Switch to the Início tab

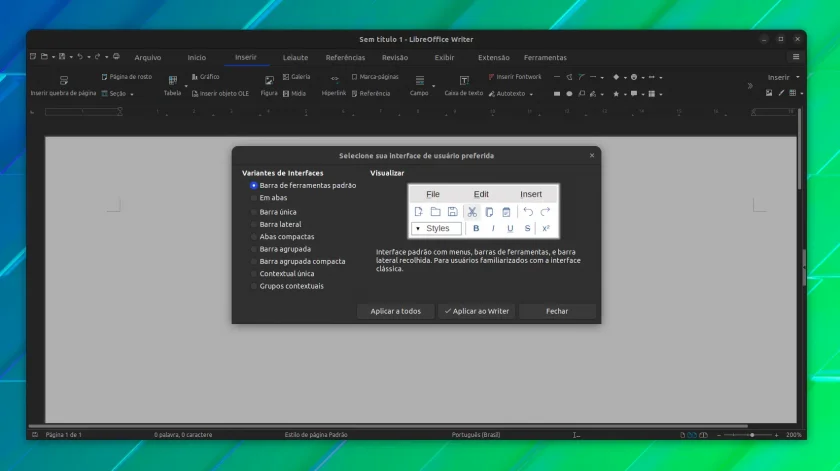(197, 57)
